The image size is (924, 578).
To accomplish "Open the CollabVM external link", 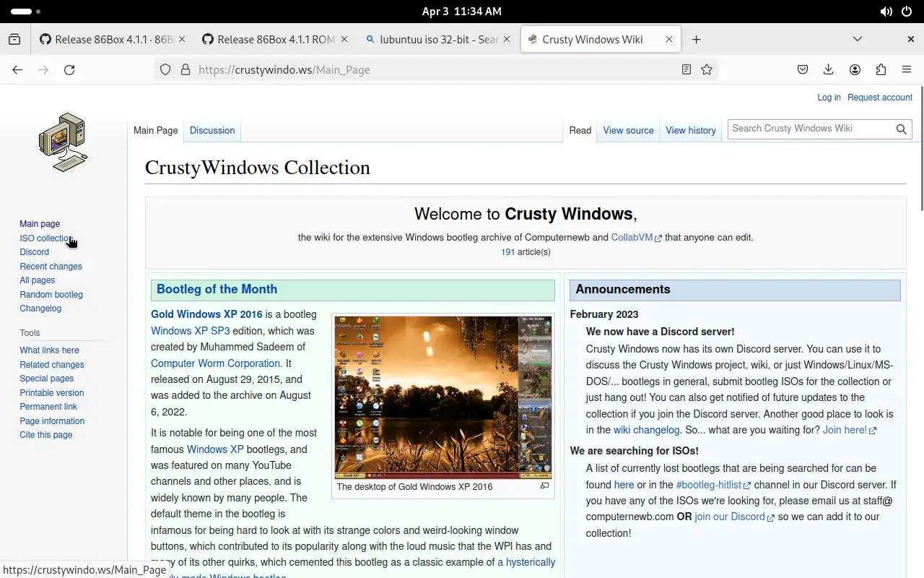I will point(636,238).
